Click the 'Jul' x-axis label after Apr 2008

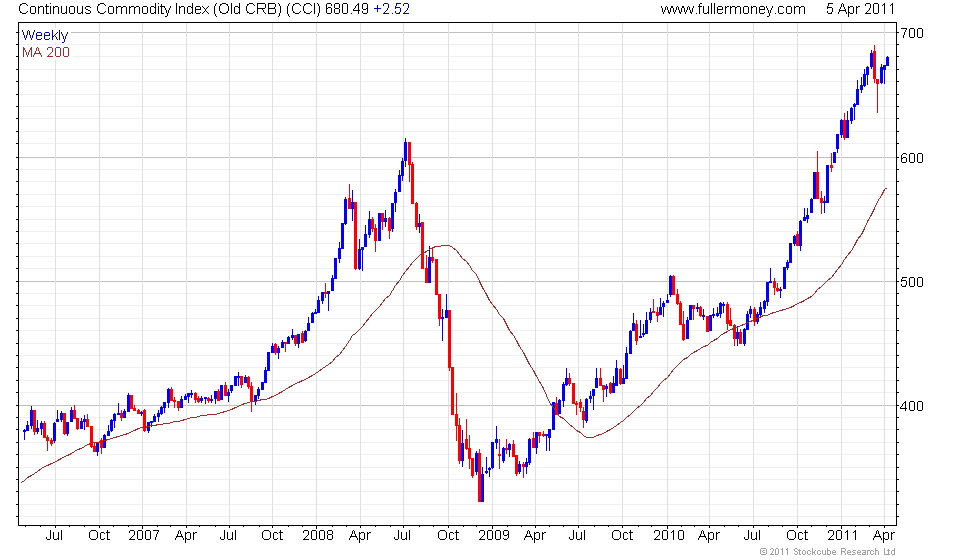pos(402,535)
